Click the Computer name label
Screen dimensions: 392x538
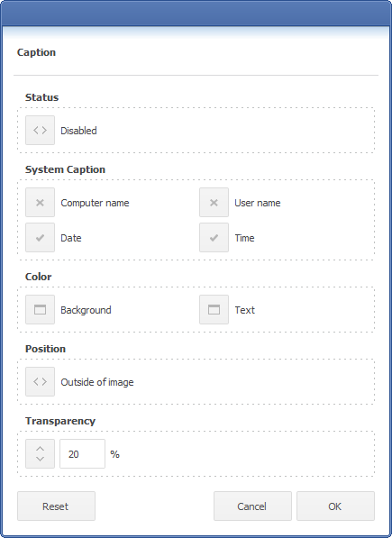pyautogui.click(x=95, y=203)
